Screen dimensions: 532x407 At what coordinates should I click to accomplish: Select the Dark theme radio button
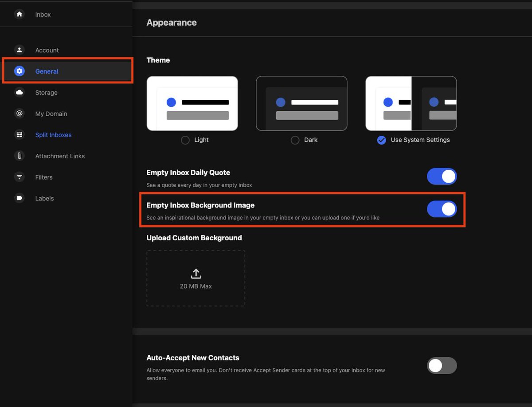click(295, 140)
